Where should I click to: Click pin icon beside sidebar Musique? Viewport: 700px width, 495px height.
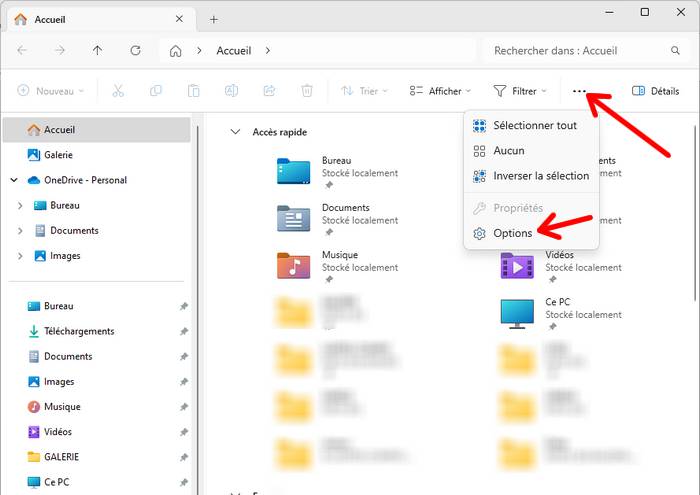(183, 407)
